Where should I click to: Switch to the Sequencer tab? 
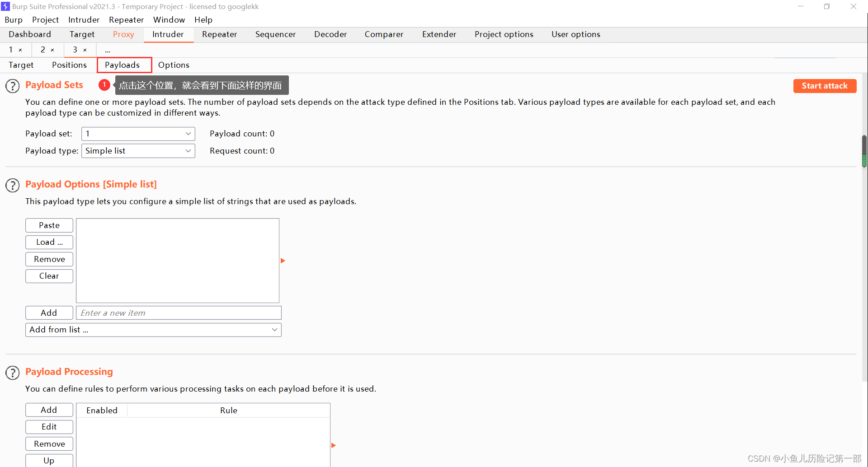click(x=275, y=34)
